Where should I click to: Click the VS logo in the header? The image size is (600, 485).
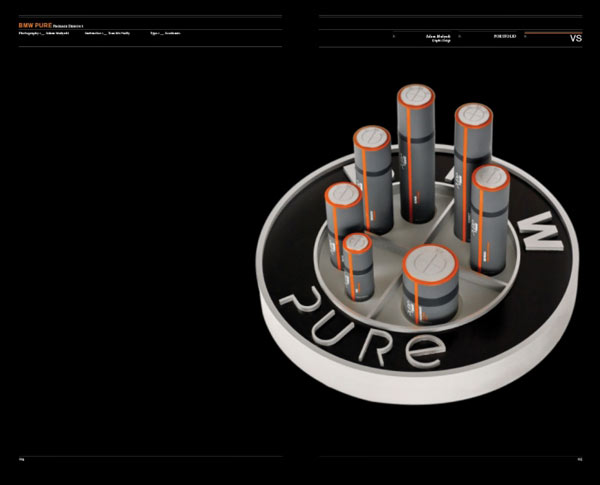click(x=576, y=38)
